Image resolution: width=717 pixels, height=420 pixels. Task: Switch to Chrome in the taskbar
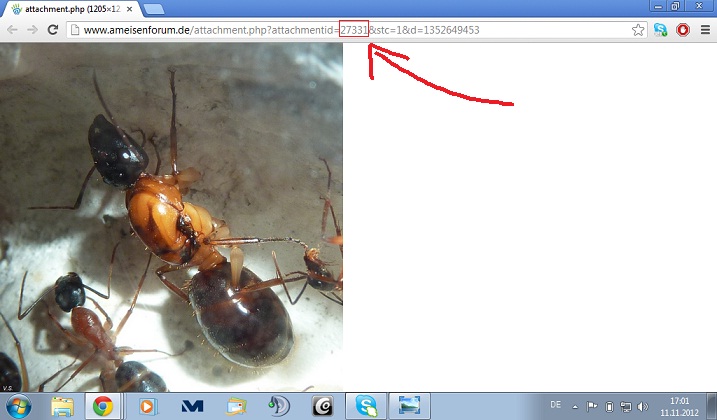pyautogui.click(x=103, y=406)
